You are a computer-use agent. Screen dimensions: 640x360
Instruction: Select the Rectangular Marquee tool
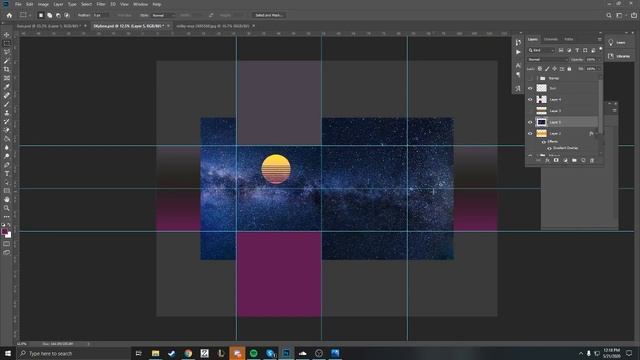coord(7,44)
